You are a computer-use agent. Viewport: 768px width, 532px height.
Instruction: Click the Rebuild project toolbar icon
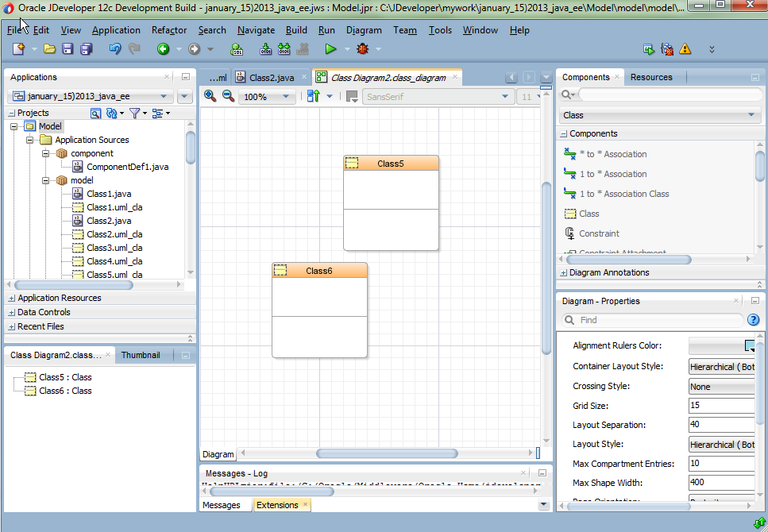tap(284, 48)
